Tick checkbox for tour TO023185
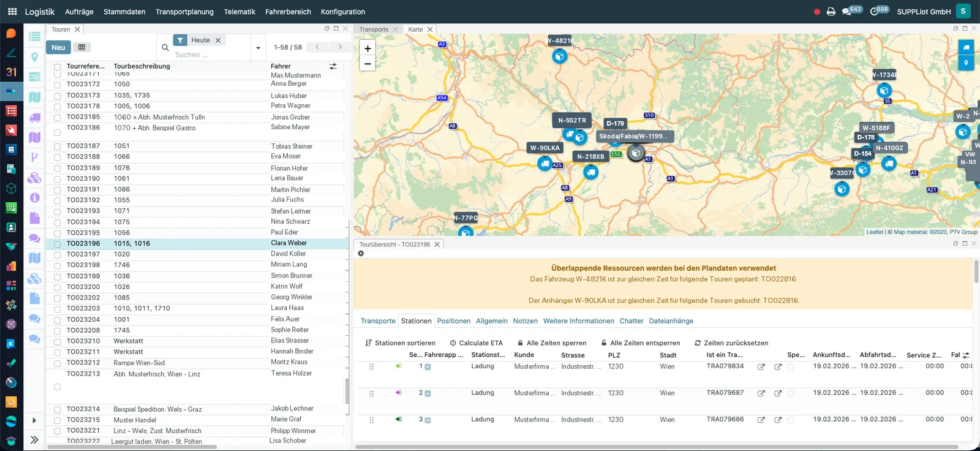This screenshot has height=451, width=980. coord(57,118)
